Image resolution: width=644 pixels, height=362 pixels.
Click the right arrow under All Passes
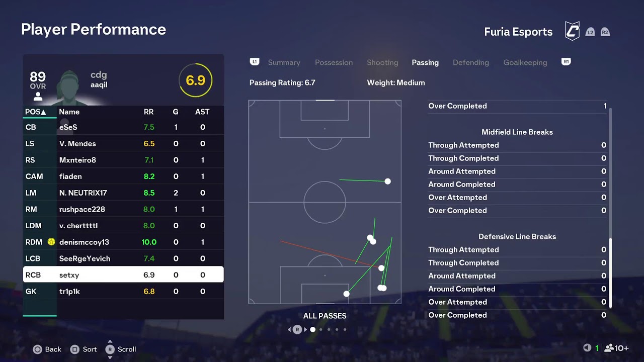click(305, 330)
